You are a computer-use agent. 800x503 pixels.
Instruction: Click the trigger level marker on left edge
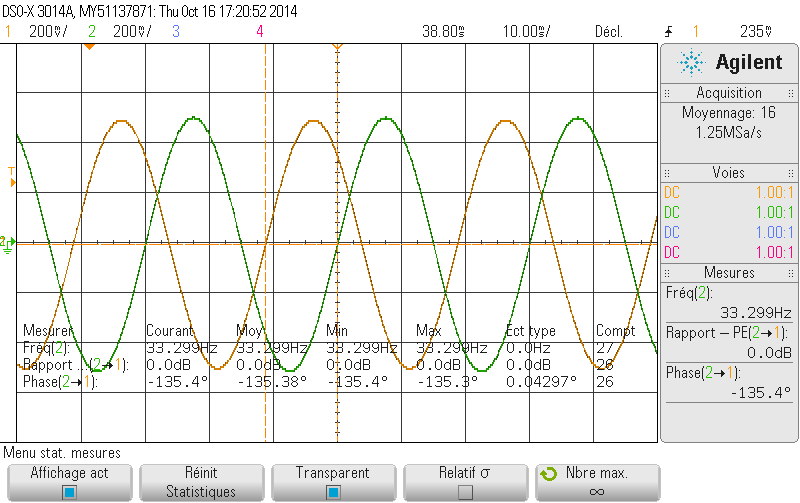[x=12, y=183]
